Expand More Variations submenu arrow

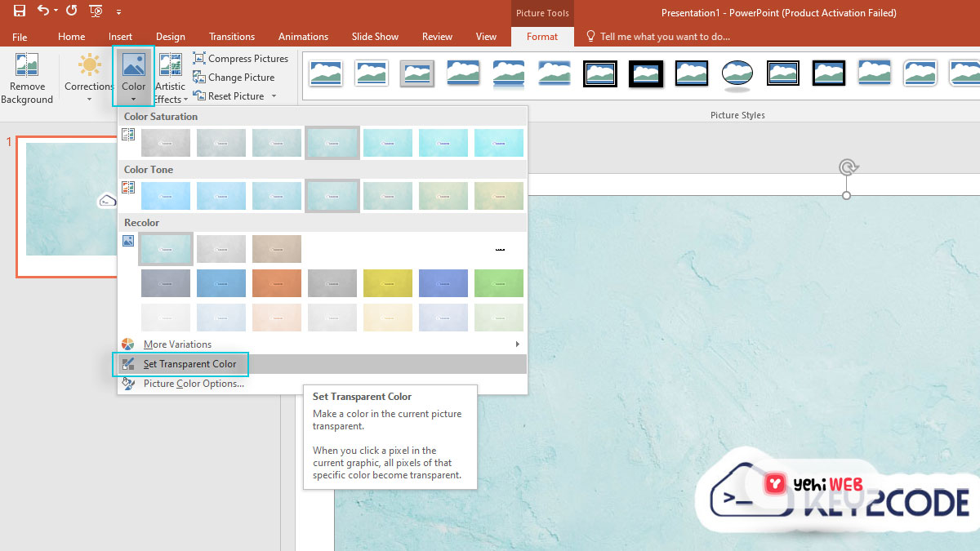pos(516,344)
